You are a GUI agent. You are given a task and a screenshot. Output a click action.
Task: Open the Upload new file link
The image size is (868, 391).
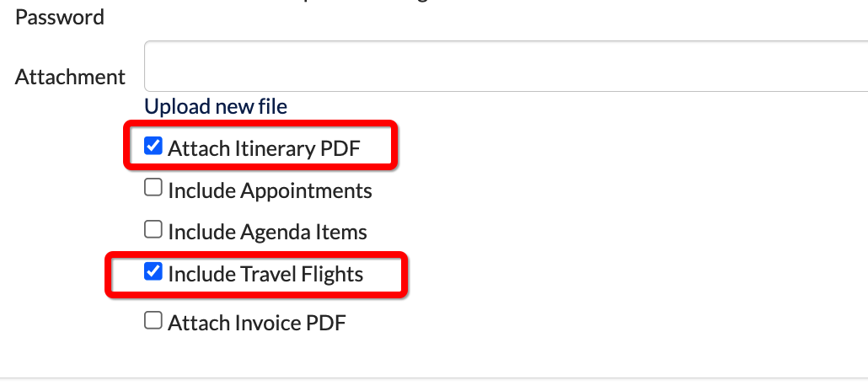(216, 106)
